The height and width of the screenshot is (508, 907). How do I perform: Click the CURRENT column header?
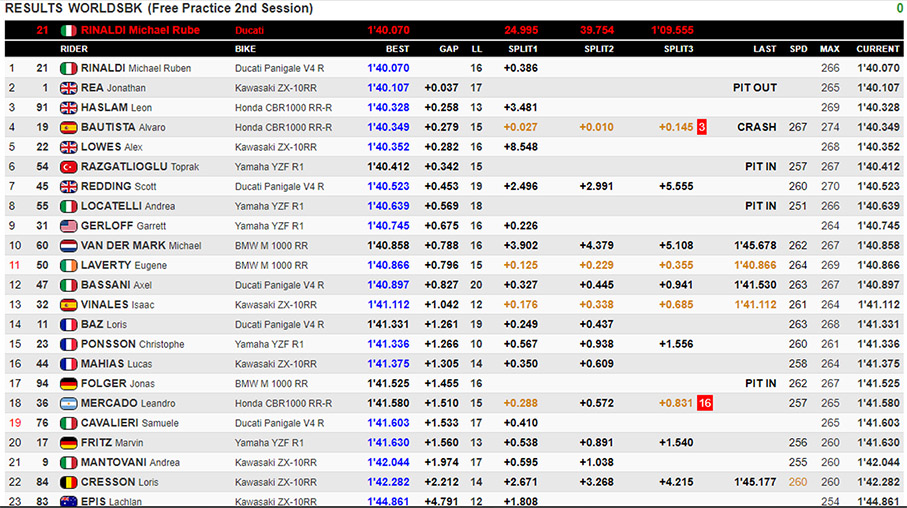click(x=878, y=49)
